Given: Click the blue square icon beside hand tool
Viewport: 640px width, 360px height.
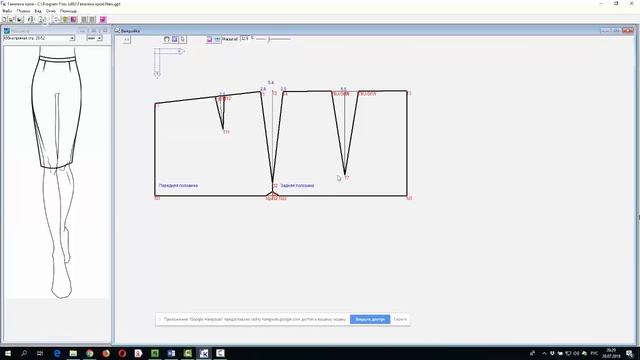Looking at the screenshot, I should [x=175, y=39].
